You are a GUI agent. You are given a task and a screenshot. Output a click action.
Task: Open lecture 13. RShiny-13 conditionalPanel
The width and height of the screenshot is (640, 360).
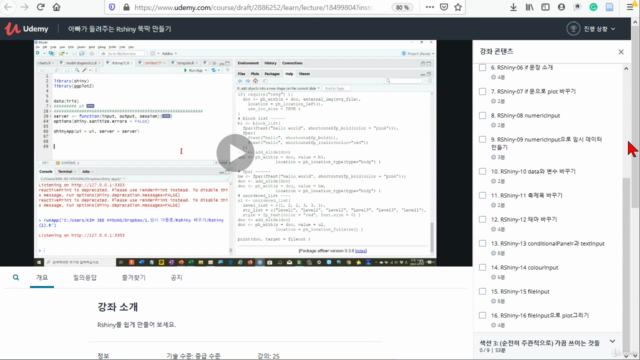click(x=547, y=244)
